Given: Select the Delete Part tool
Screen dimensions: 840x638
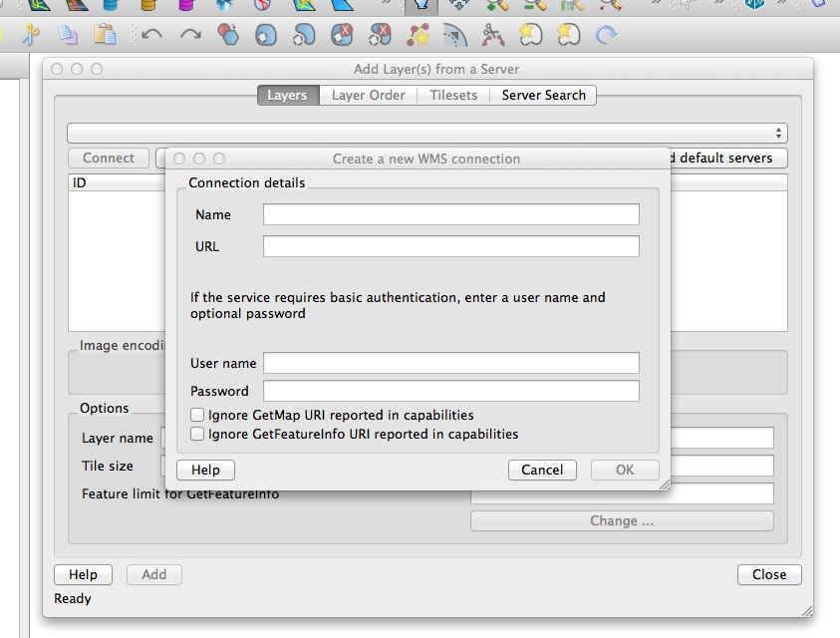Looking at the screenshot, I should click(x=380, y=35).
